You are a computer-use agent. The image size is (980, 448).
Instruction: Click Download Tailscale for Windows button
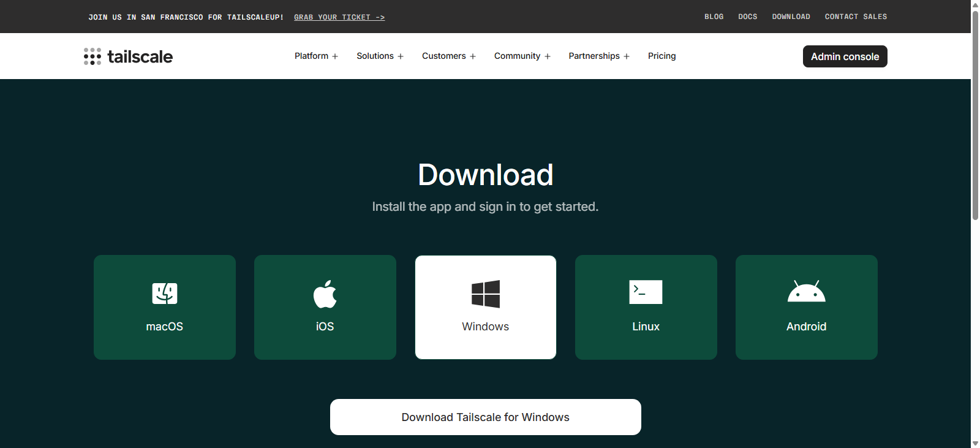[x=486, y=417]
